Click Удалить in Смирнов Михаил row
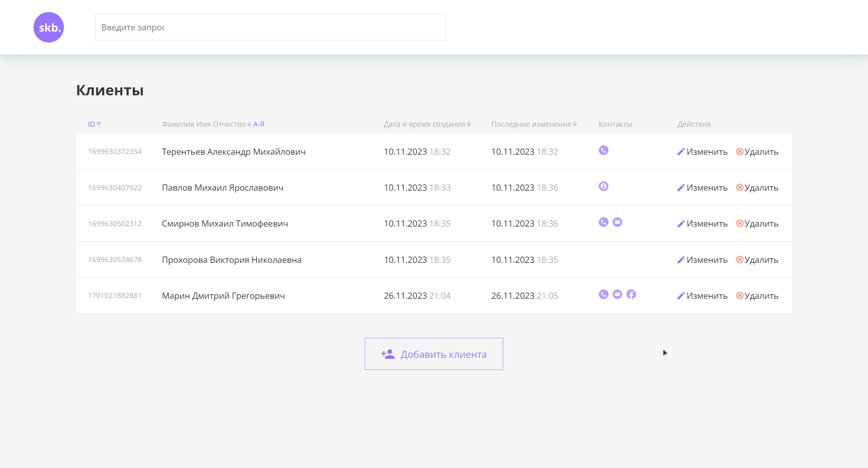The width and height of the screenshot is (868, 468). pyautogui.click(x=757, y=224)
